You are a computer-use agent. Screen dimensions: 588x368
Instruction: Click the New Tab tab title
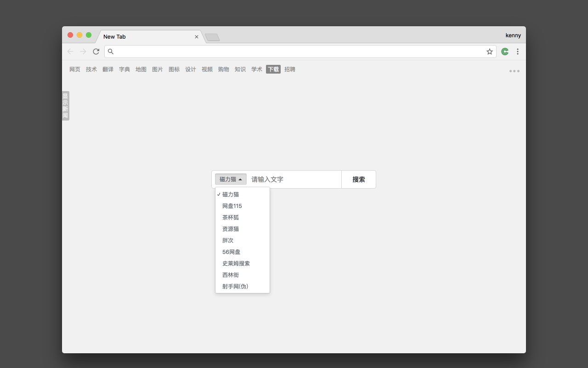tap(114, 37)
